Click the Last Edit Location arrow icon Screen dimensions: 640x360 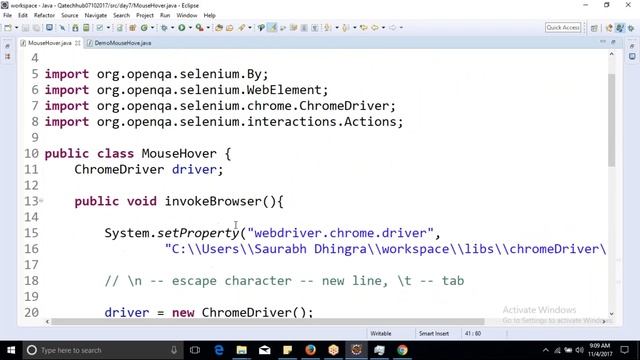[x=363, y=28]
